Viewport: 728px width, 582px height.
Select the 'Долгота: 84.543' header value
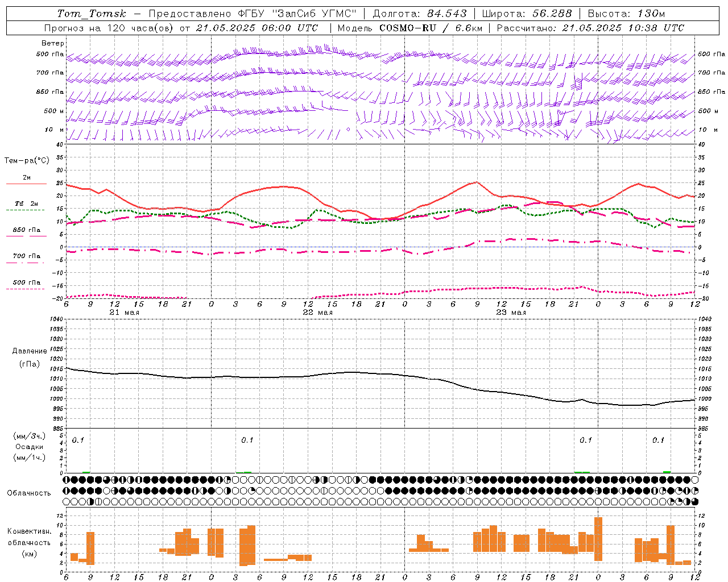tap(420, 14)
